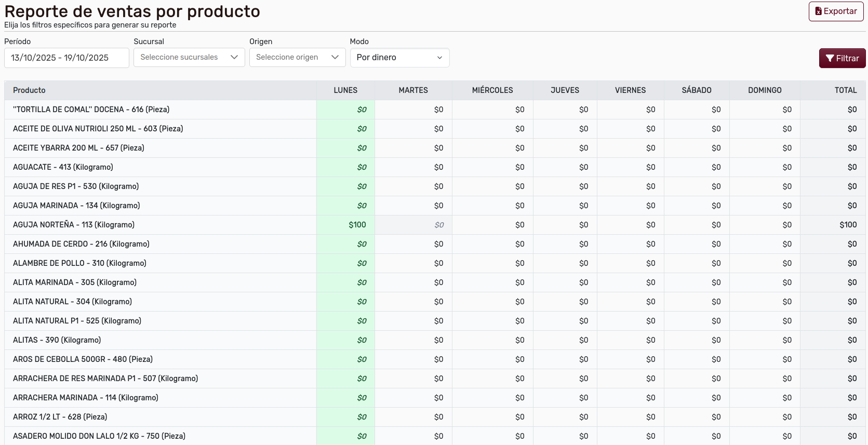Open the Modo 'Por dinero' dropdown
This screenshot has height=445, width=868.
click(399, 57)
